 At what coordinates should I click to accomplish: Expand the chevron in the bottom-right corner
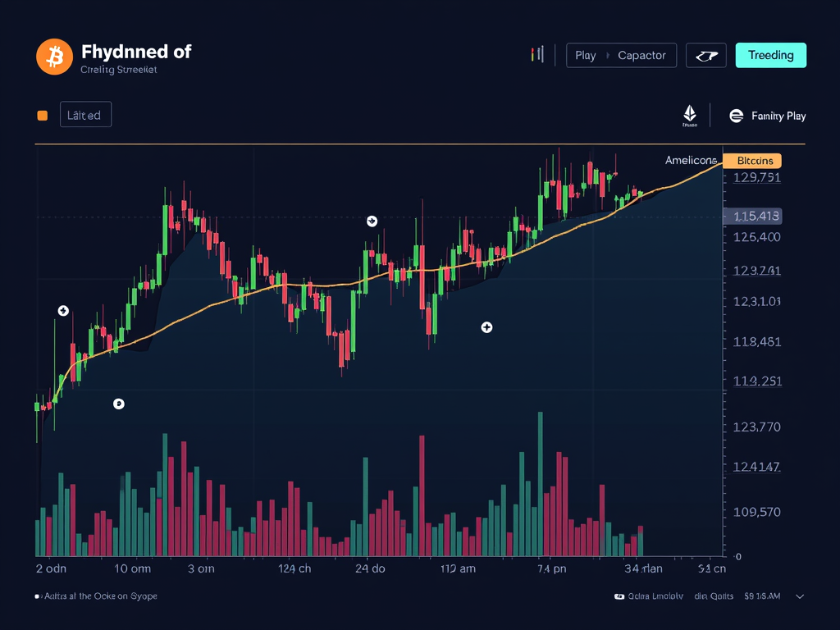[800, 596]
